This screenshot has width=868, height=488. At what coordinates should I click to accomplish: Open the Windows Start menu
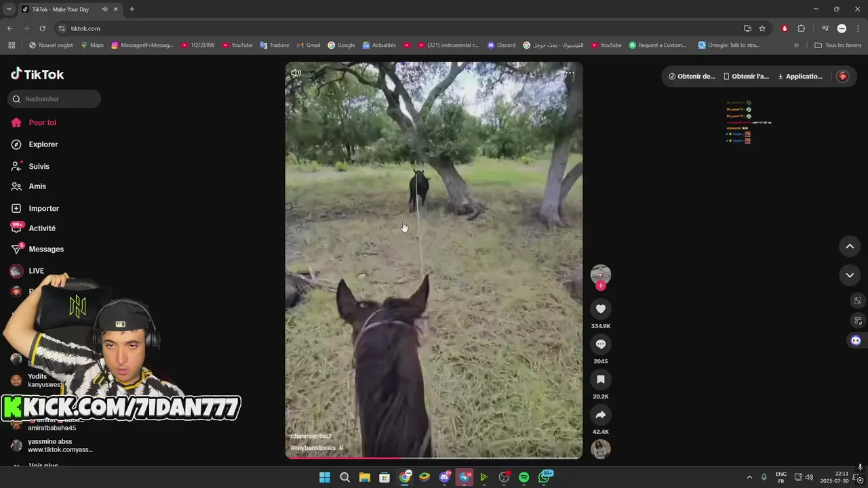(325, 477)
